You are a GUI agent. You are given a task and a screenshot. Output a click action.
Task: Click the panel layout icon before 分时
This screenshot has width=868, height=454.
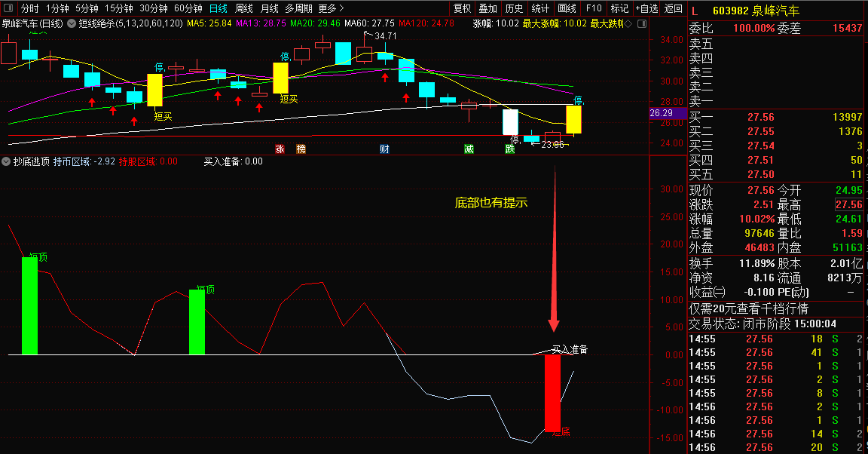[x=8, y=8]
